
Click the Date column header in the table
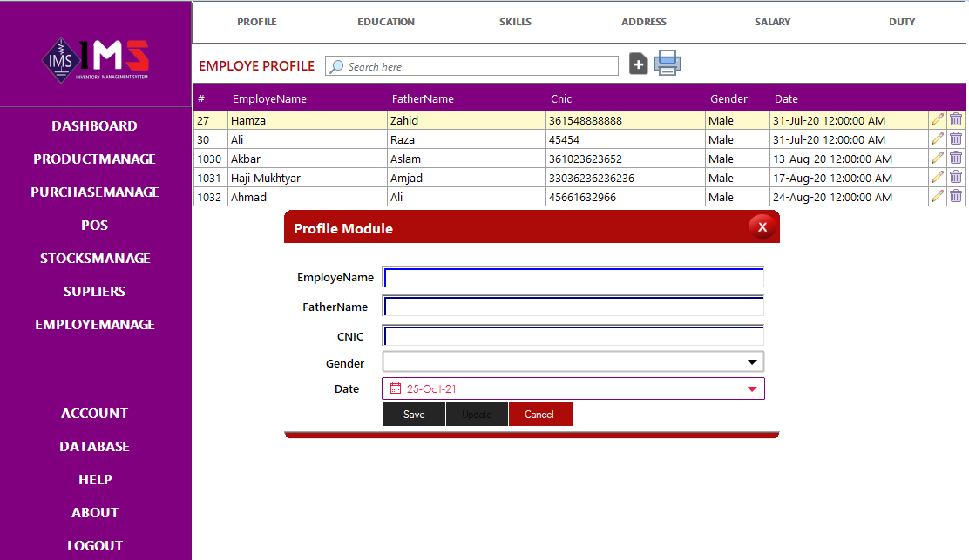click(x=786, y=98)
